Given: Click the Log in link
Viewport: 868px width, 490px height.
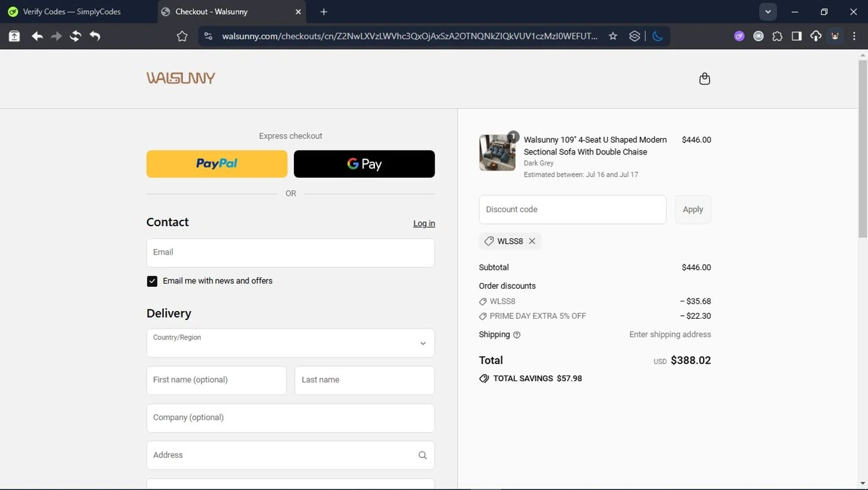Looking at the screenshot, I should [424, 223].
